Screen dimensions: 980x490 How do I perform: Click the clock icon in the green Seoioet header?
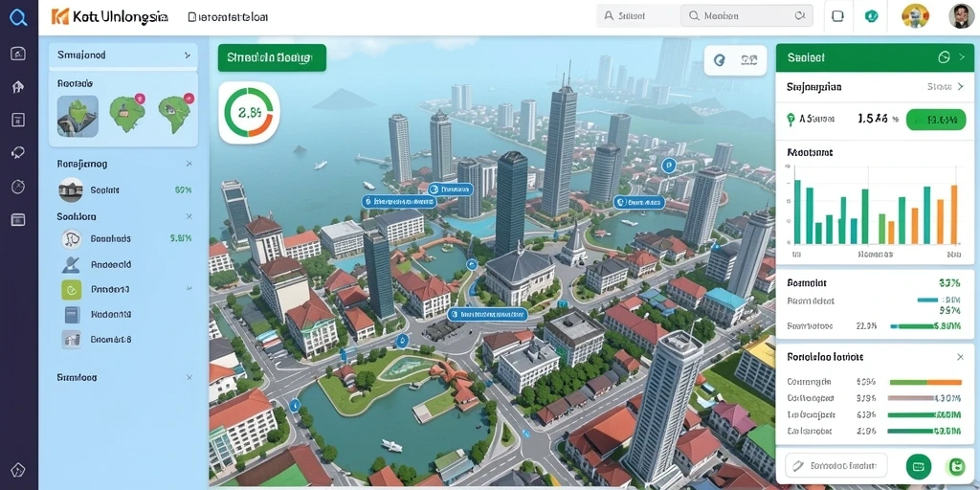coord(944,57)
